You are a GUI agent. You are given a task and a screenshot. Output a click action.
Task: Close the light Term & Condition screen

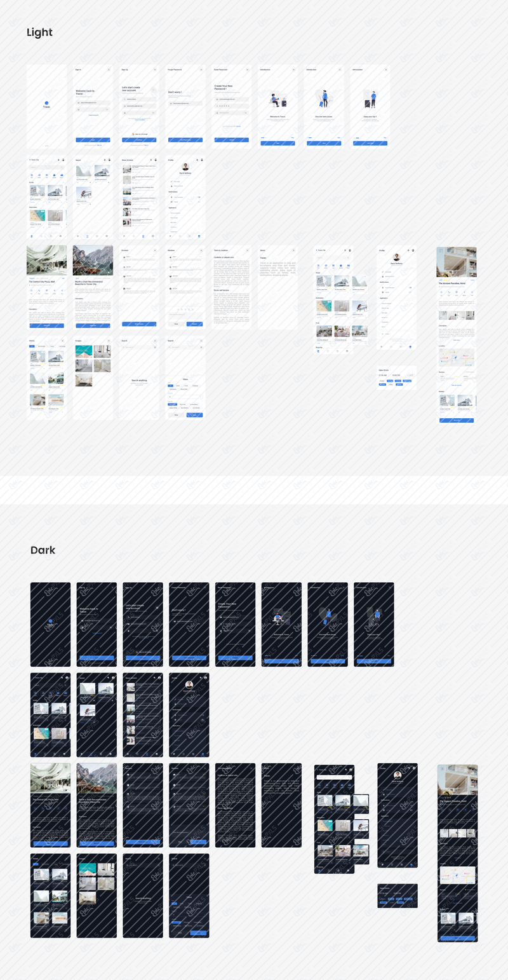(247, 250)
